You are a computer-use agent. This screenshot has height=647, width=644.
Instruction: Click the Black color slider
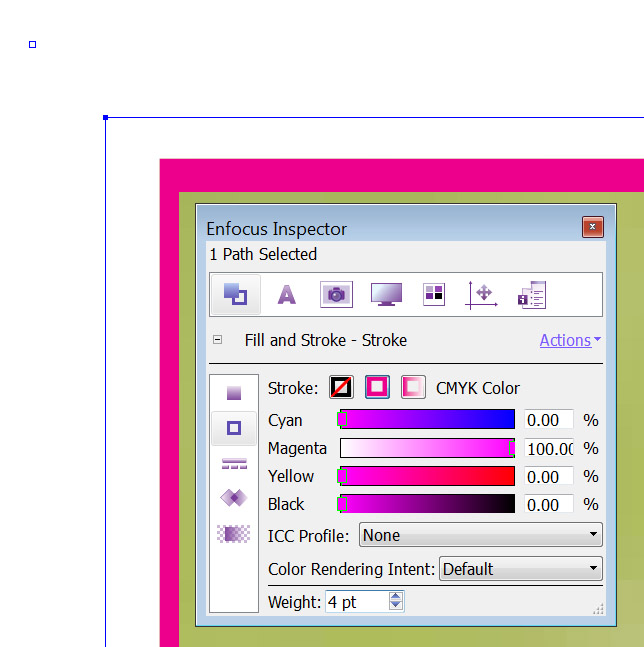coord(427,504)
